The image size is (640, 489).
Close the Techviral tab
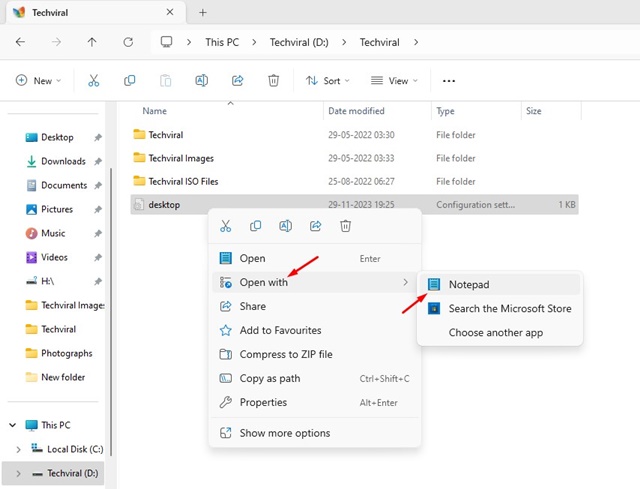click(x=170, y=12)
